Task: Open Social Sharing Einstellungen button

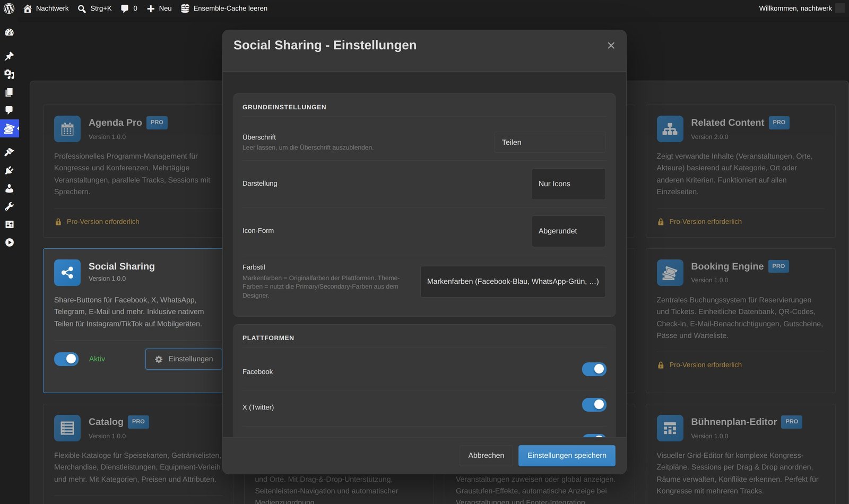Action: click(x=184, y=359)
